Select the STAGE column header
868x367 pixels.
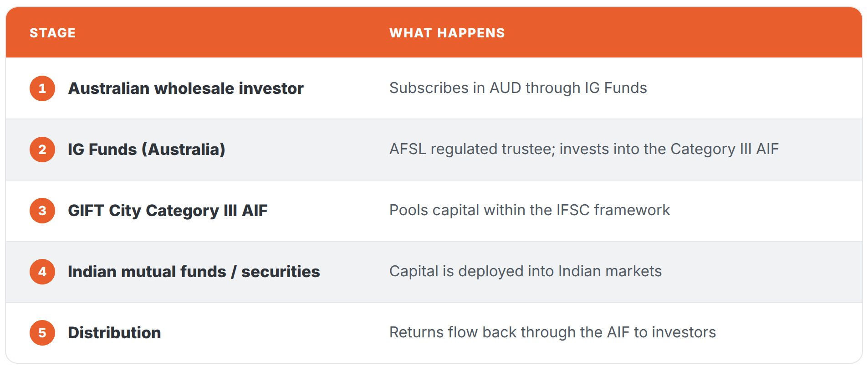pyautogui.click(x=53, y=33)
